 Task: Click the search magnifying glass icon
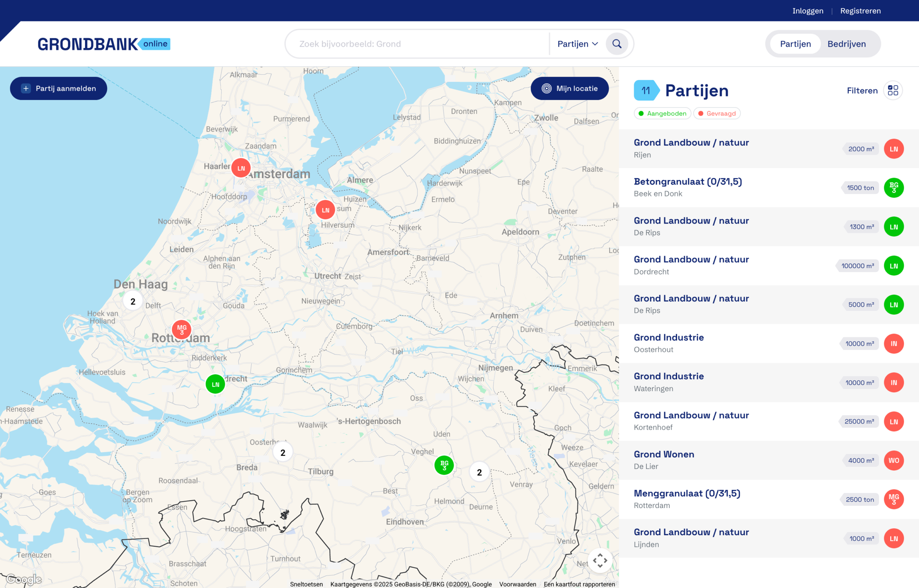(616, 44)
